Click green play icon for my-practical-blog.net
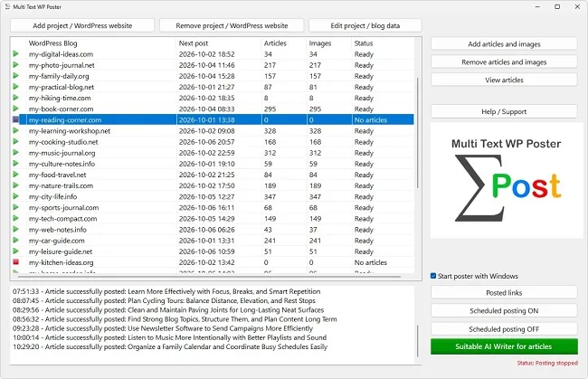Screen dimensions: 588x379 [15, 87]
